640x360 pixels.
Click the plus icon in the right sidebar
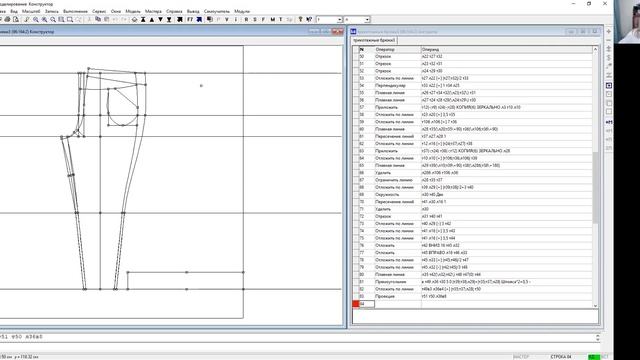point(609,31)
